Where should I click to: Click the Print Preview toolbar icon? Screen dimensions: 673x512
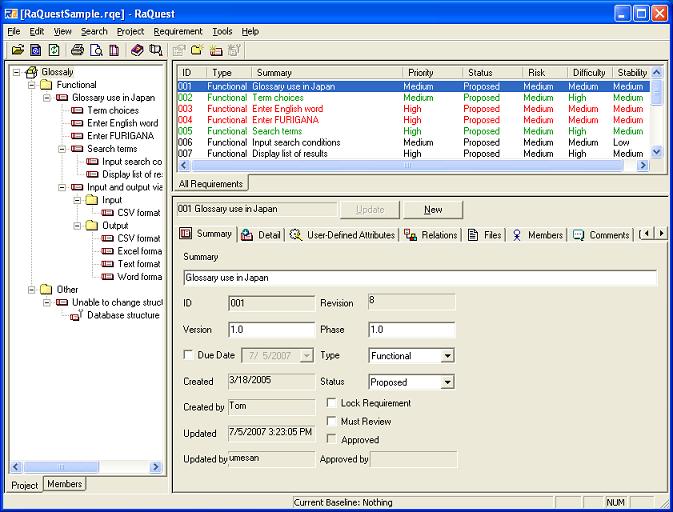click(96, 50)
